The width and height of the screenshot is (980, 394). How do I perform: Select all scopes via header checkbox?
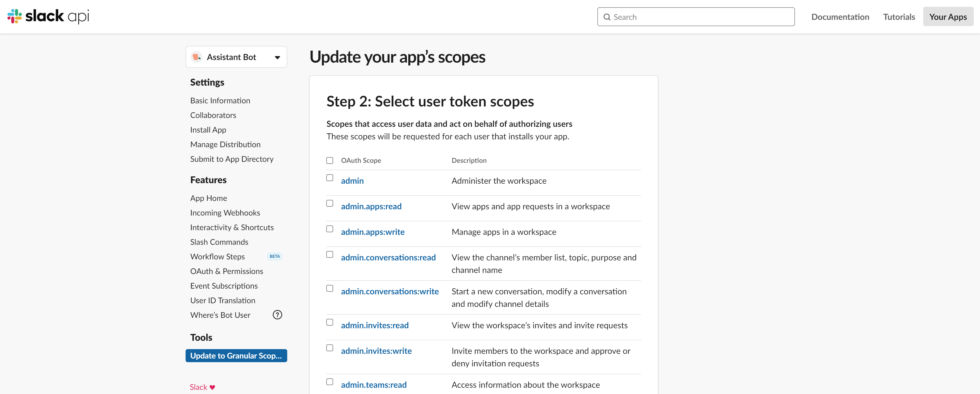coord(329,160)
